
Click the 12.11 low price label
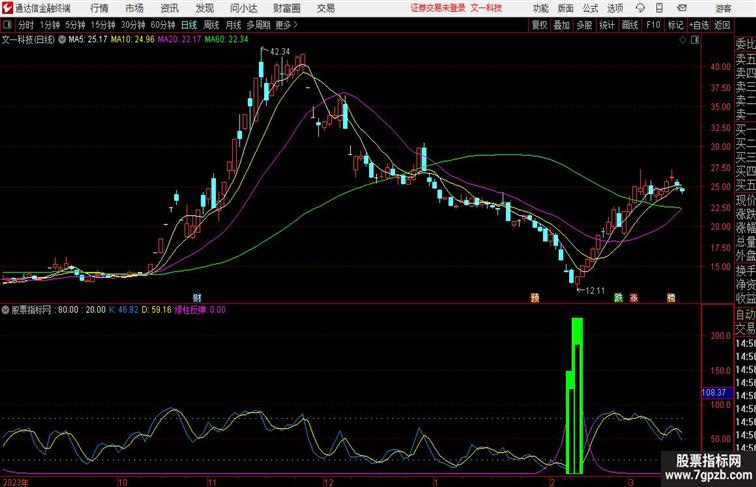pos(594,291)
